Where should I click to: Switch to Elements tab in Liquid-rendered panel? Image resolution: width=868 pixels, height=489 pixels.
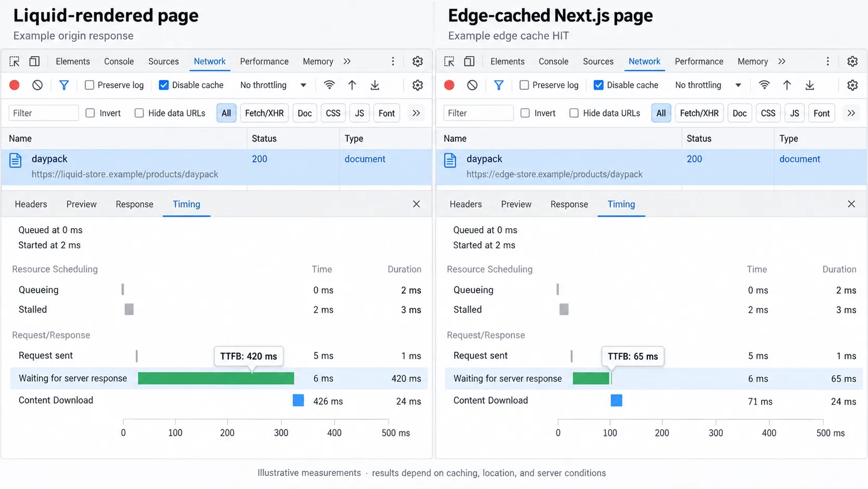click(x=73, y=61)
